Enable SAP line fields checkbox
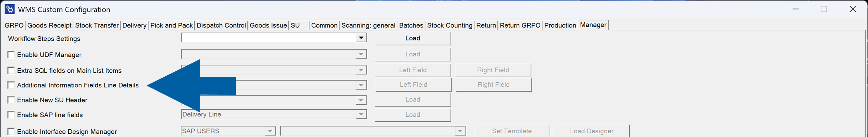 [x=11, y=115]
